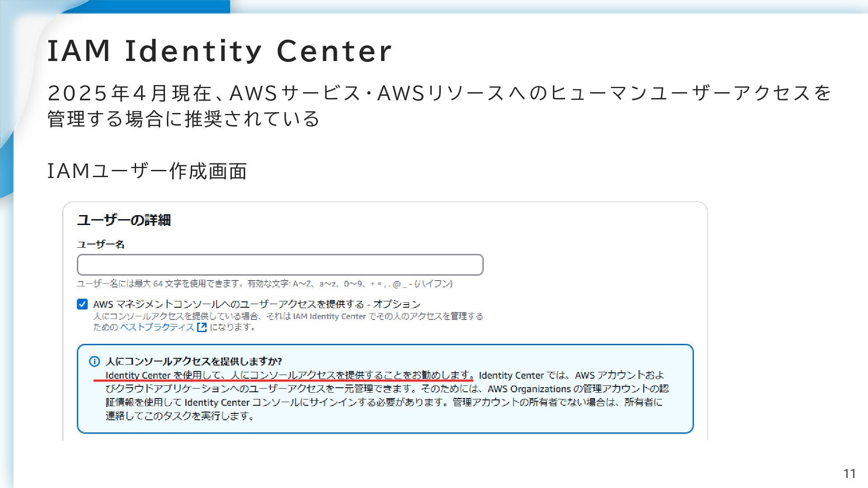
Task: Select the ユーザーの詳細 heading text
Action: click(x=124, y=220)
